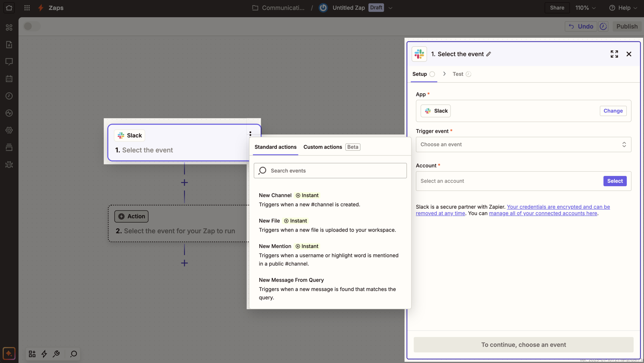Open the Help dropdown menu
644x363 pixels.
[623, 8]
